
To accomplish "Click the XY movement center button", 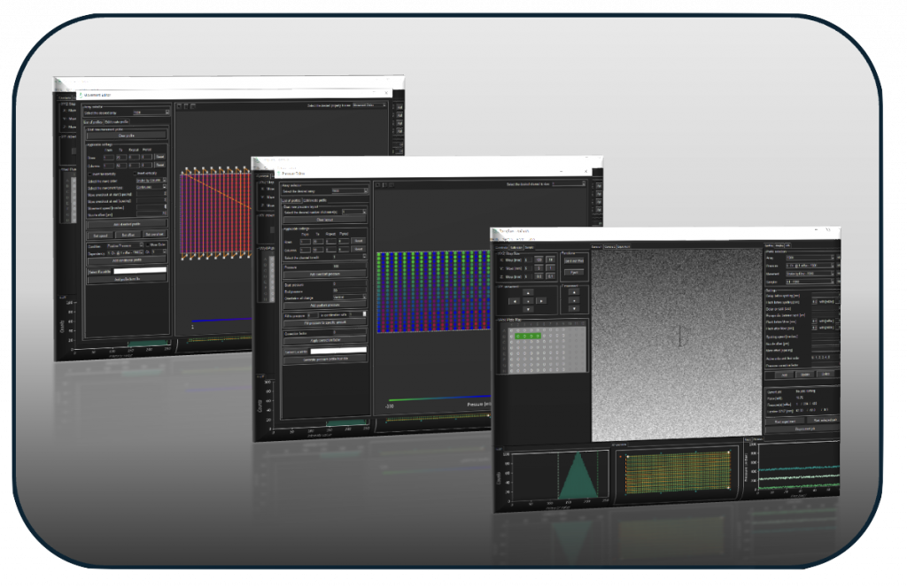I will coord(530,300).
